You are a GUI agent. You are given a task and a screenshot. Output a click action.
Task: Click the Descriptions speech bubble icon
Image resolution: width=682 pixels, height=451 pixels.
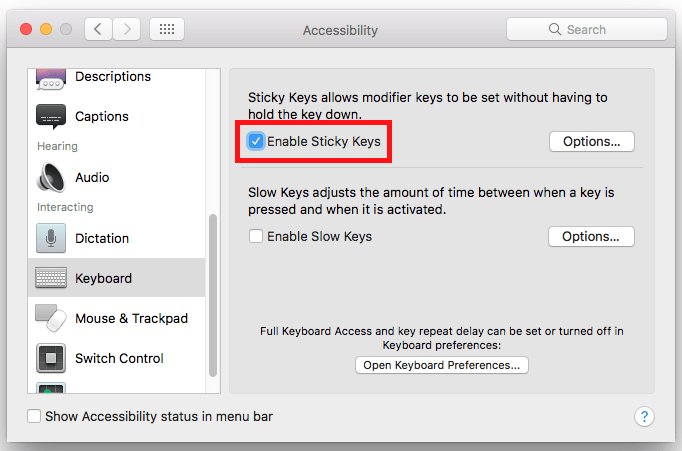click(51, 80)
